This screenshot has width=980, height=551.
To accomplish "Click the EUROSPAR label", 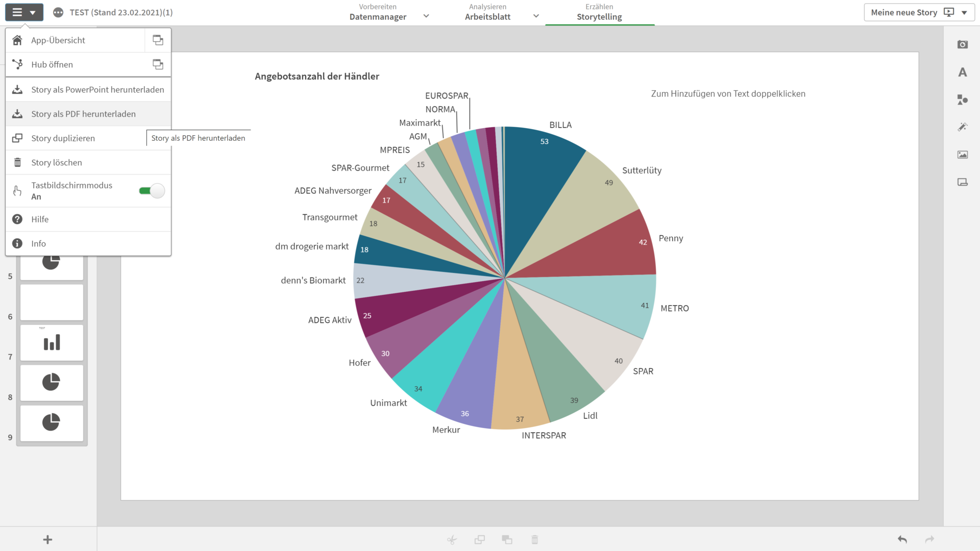I will (447, 96).
